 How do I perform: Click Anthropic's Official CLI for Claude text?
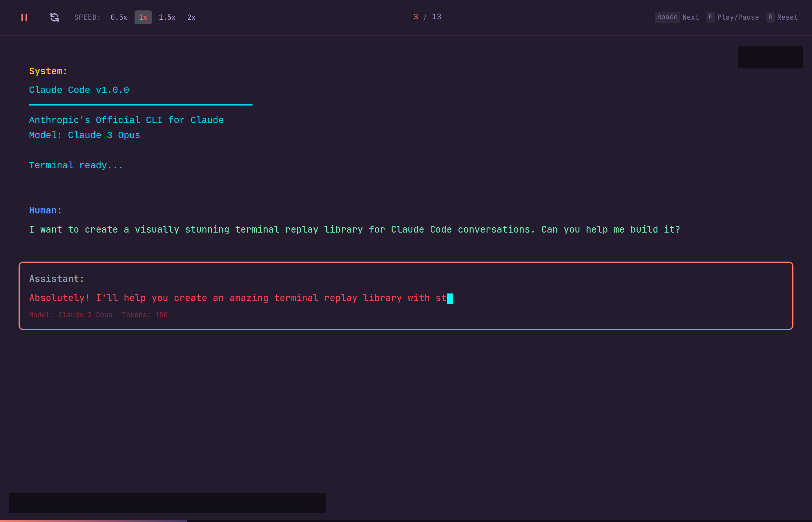pyautogui.click(x=126, y=120)
